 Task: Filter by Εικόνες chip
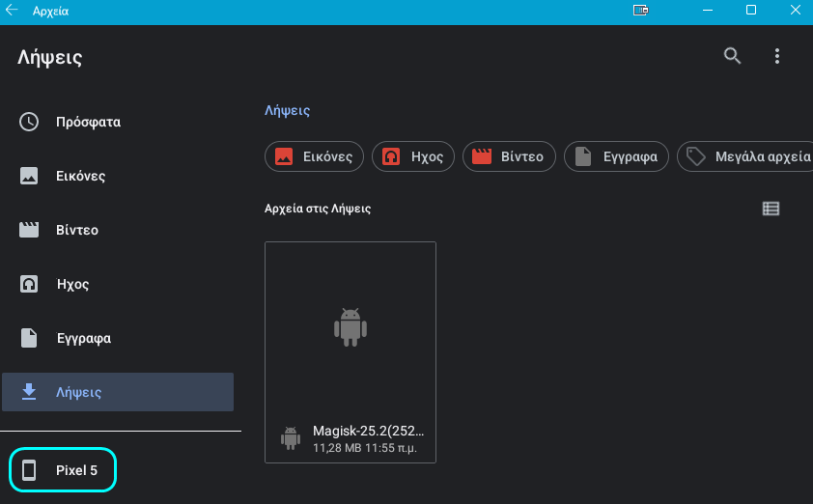pos(314,156)
